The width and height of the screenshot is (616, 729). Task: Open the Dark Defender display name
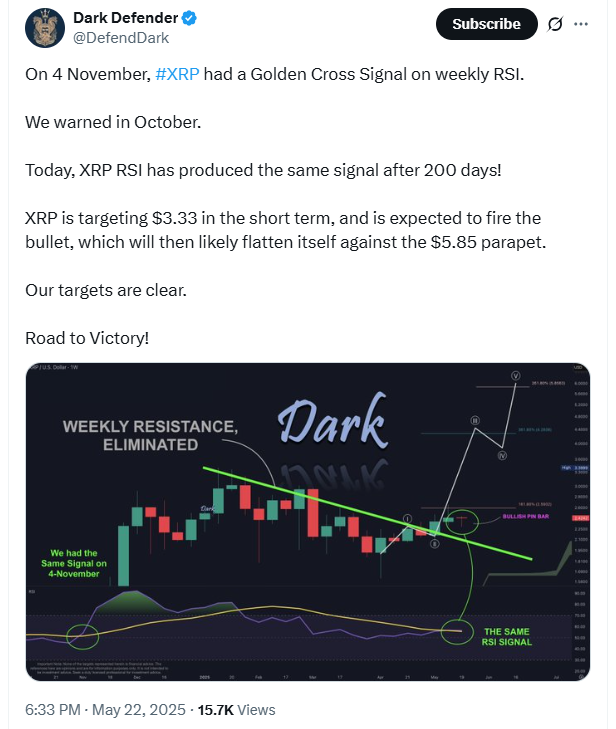click(126, 18)
